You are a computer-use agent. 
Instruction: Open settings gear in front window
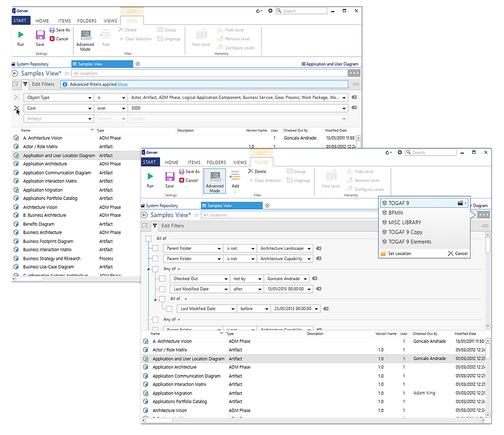(x=400, y=152)
